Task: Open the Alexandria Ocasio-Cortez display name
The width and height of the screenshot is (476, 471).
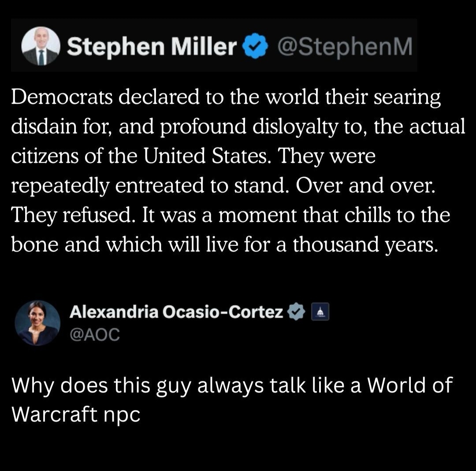Action: (176, 312)
